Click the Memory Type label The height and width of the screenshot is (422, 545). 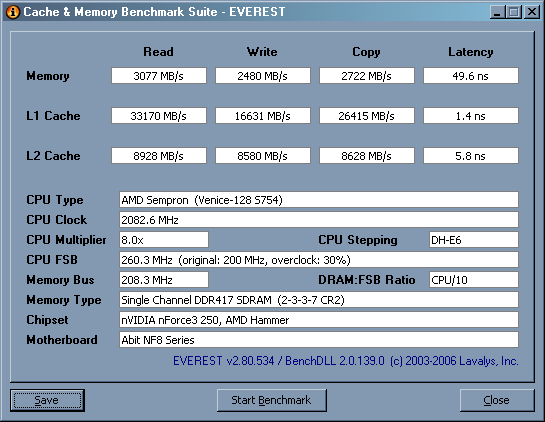click(x=64, y=300)
